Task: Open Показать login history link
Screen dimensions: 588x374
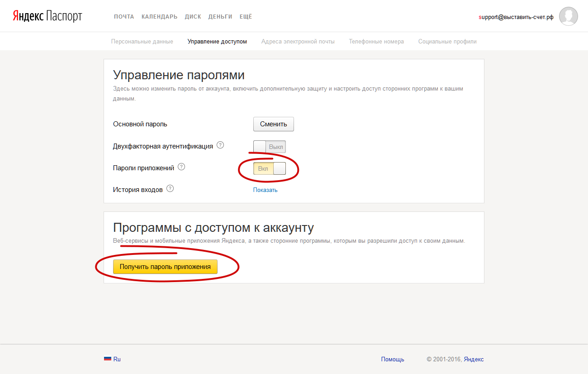Action: [x=266, y=190]
